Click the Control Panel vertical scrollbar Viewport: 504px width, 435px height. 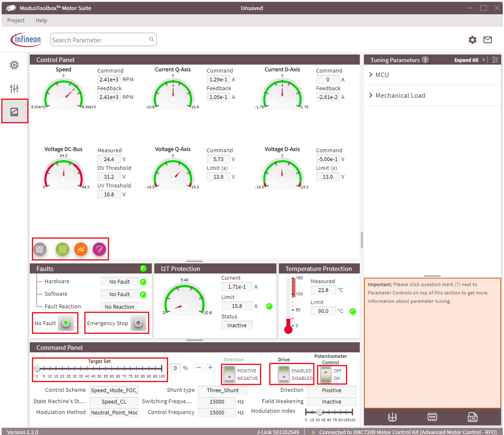click(x=361, y=240)
